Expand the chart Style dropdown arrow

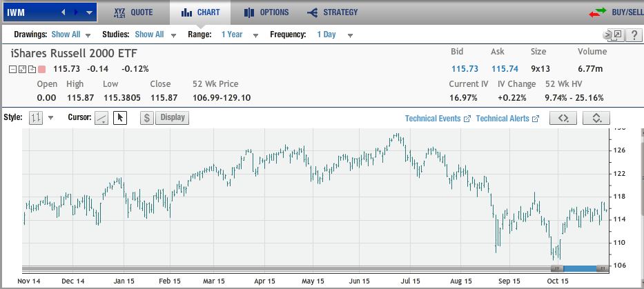[50, 118]
